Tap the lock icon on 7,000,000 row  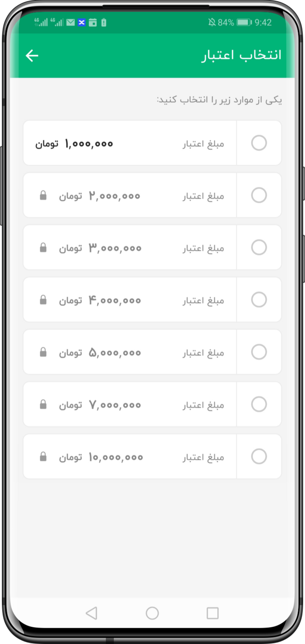pyautogui.click(x=43, y=405)
